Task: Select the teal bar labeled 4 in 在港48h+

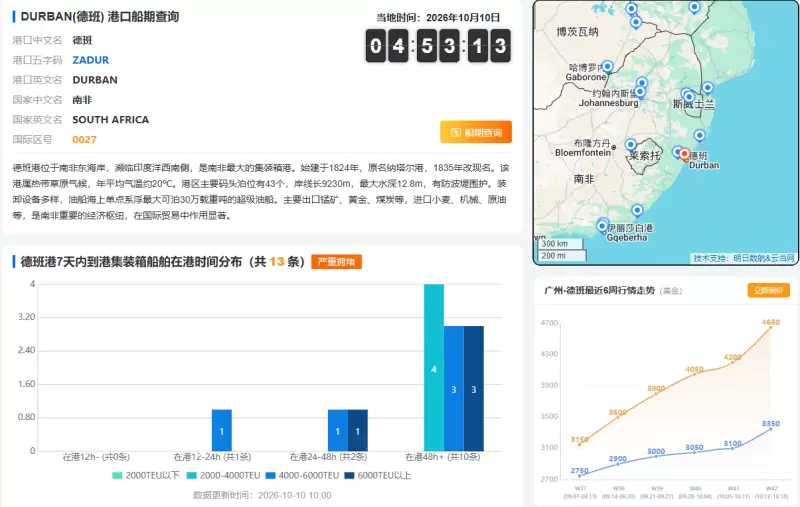Action: coord(434,367)
